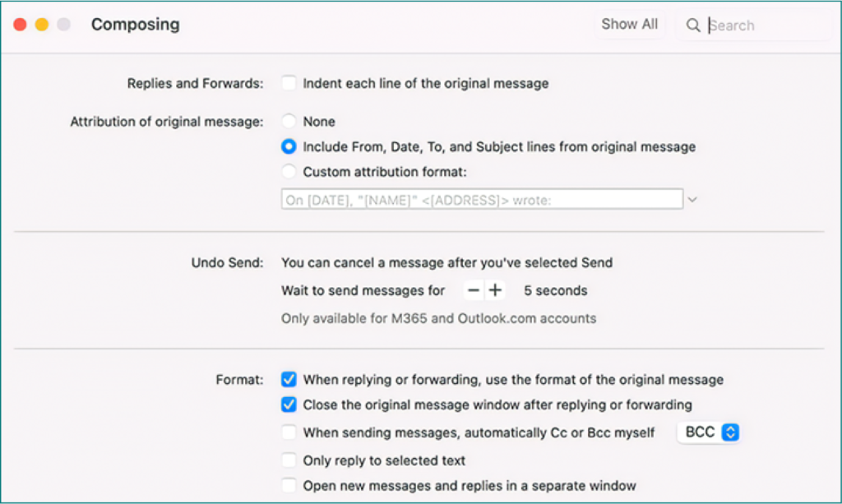Select the Custom attribution format option

289,172
